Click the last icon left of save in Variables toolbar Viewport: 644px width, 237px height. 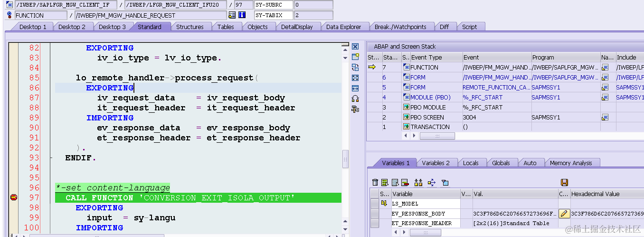pos(445,182)
